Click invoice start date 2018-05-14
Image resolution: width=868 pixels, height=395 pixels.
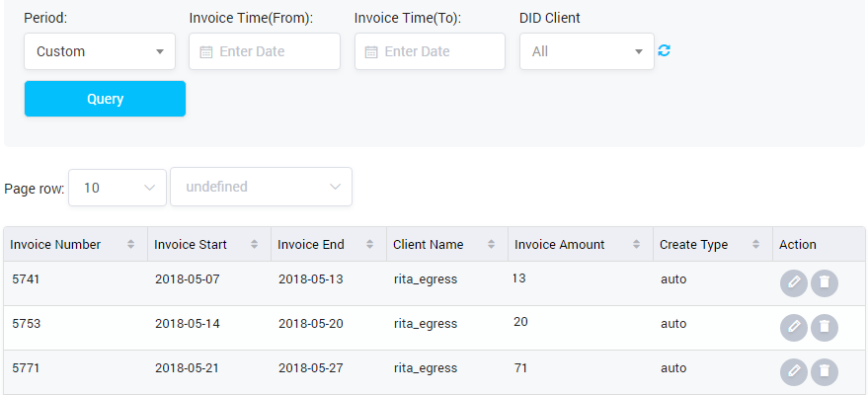coord(187,324)
